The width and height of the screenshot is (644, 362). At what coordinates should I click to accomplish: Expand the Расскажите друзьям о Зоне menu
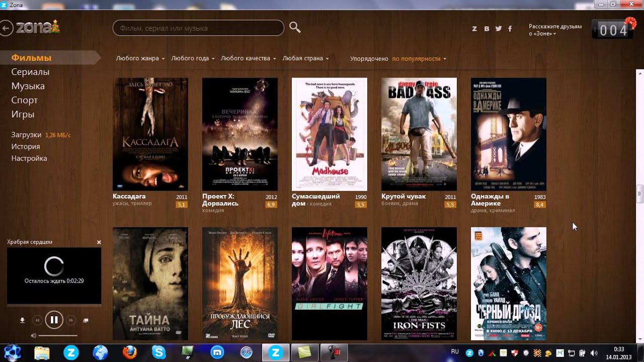pyautogui.click(x=555, y=30)
